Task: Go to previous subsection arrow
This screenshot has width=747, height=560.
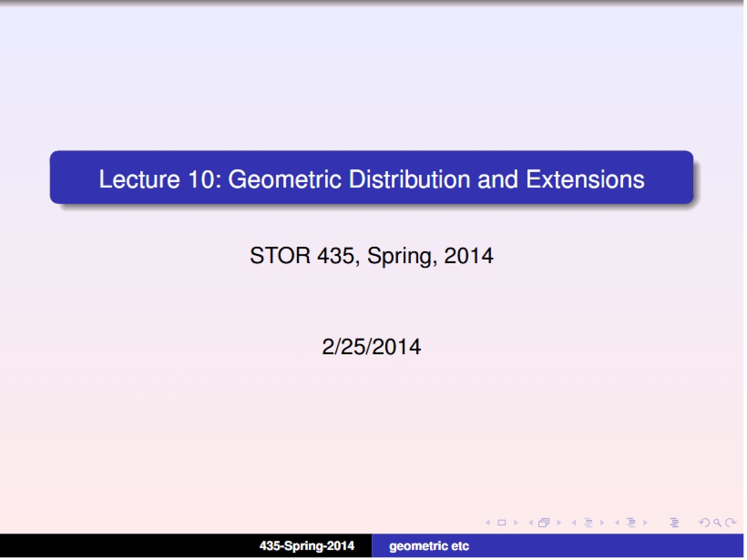Action: pyautogui.click(x=574, y=522)
